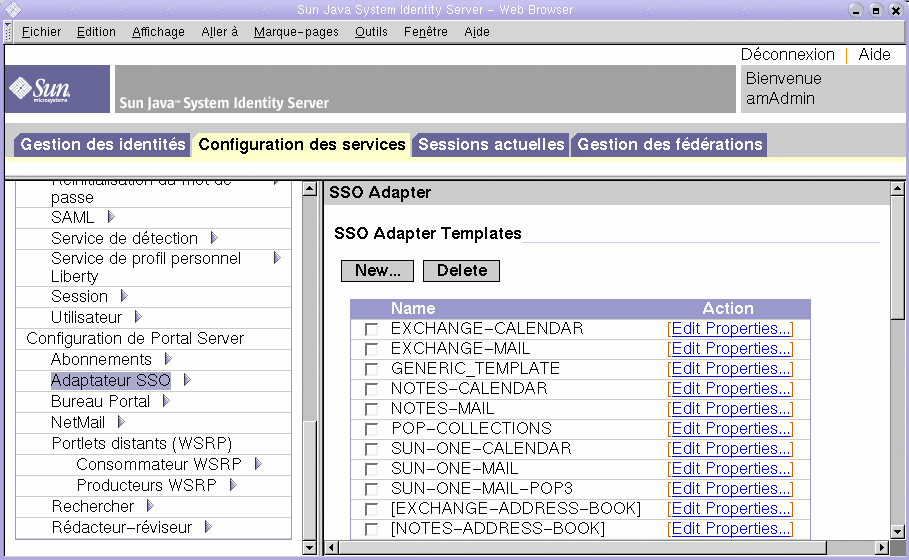Click the arrow icon next to Rechercher
The width and height of the screenshot is (909, 560).
[x=150, y=506]
